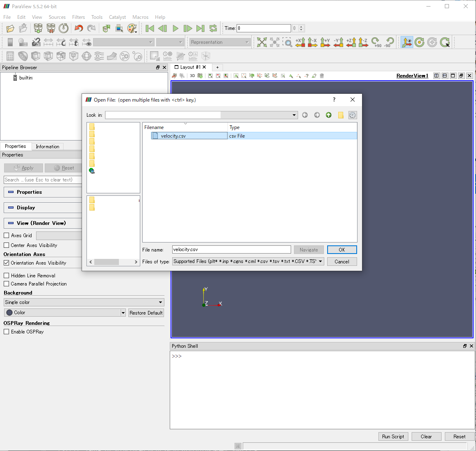476x451 pixels.
Task: Click the Up One Level folder icon
Action: click(328, 115)
